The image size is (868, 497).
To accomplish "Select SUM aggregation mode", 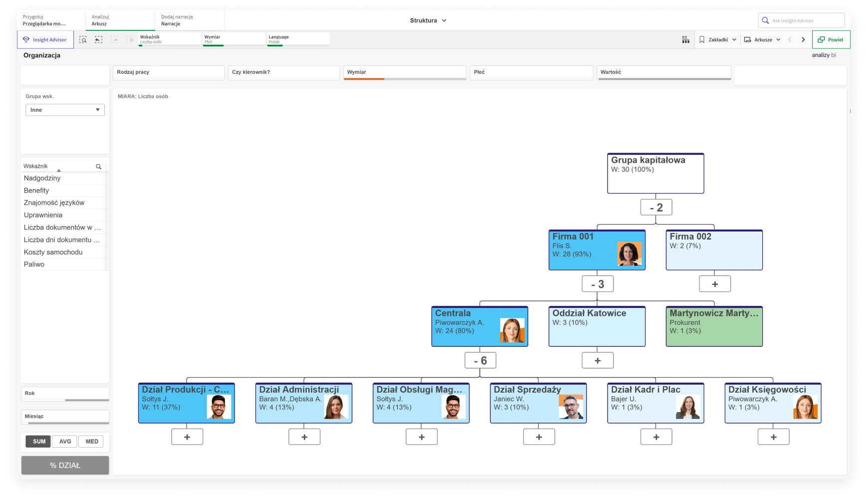I will (x=39, y=442).
